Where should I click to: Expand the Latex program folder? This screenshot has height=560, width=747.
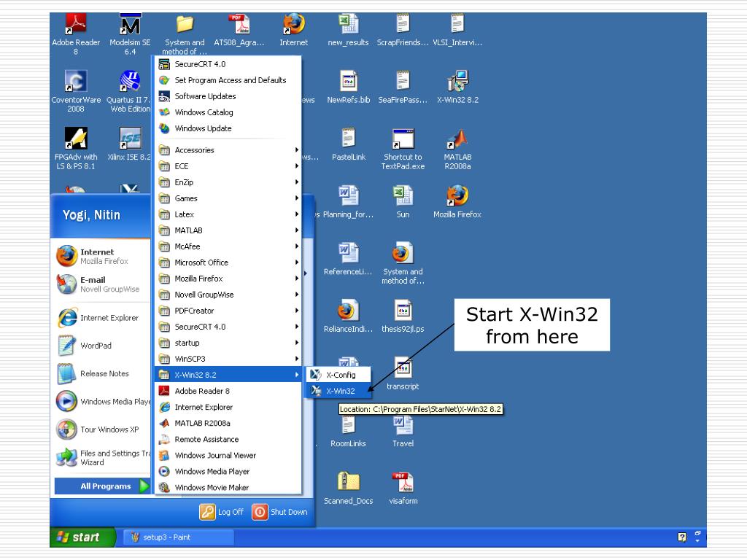point(228,214)
